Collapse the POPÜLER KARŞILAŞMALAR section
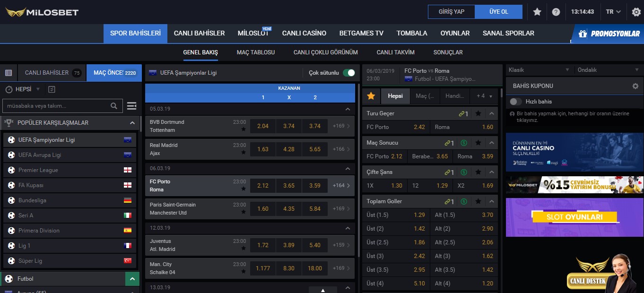The width and height of the screenshot is (644, 293). [x=132, y=123]
